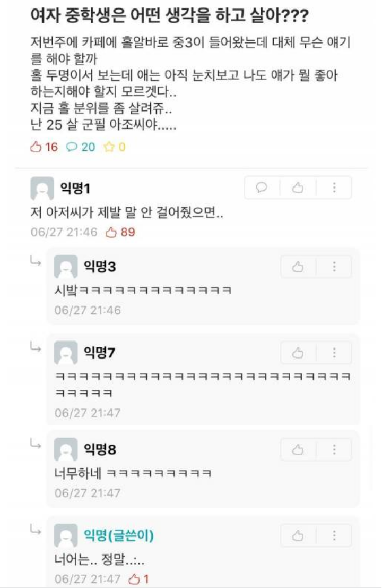Tap 익명3's avatar image
The width and height of the screenshot is (382, 588).
(66, 267)
